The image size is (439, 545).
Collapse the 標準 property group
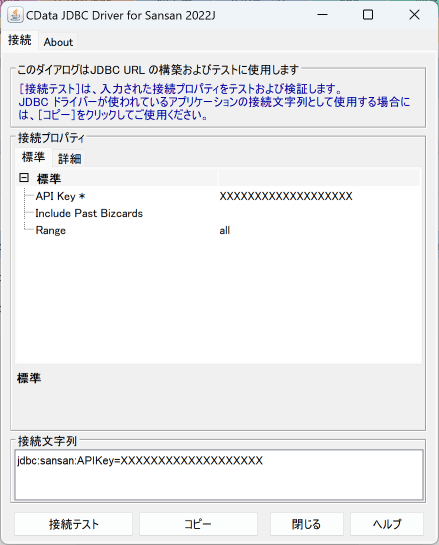click(24, 178)
